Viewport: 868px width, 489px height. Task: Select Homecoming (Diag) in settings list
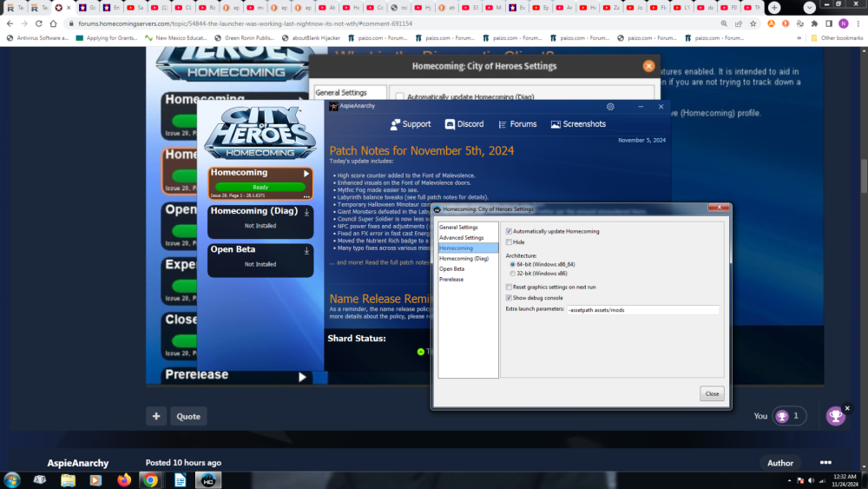(464, 259)
